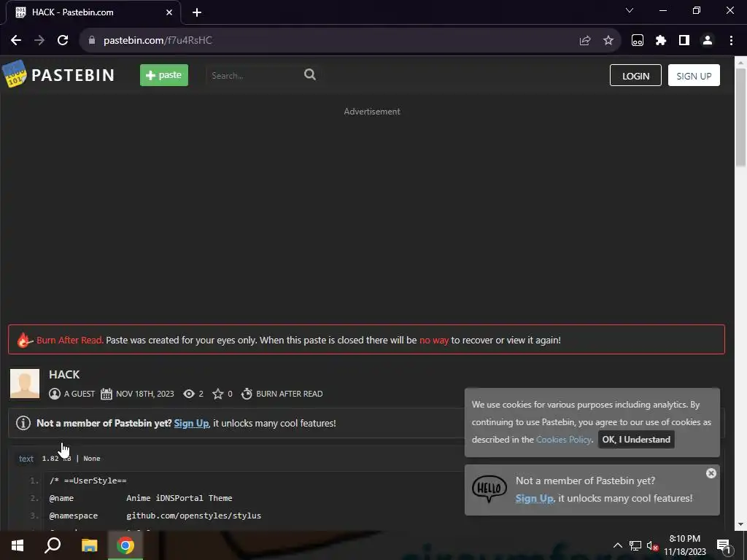Open the Extensions puzzle icon
Screen dimensions: 747x560
pyautogui.click(x=661, y=41)
